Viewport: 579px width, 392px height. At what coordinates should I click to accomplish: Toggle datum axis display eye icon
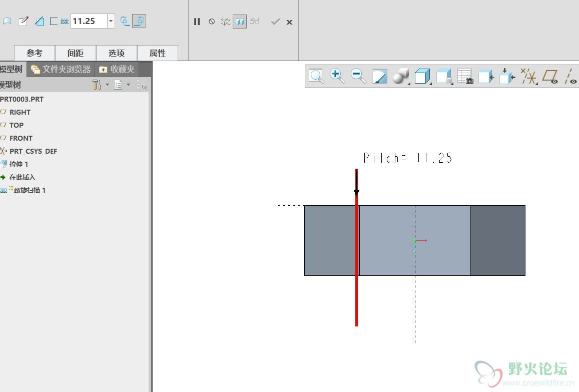tap(570, 77)
